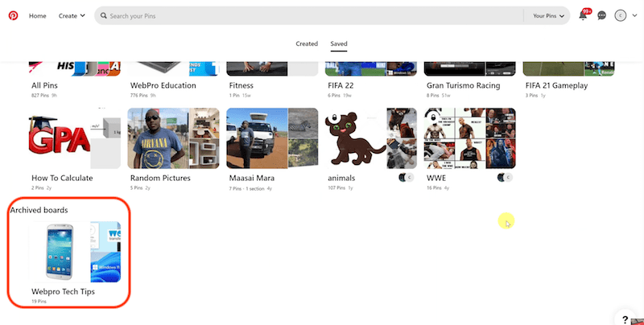Image resolution: width=644 pixels, height=325 pixels.
Task: Click collaborator avatars on WWE board
Action: (x=504, y=177)
